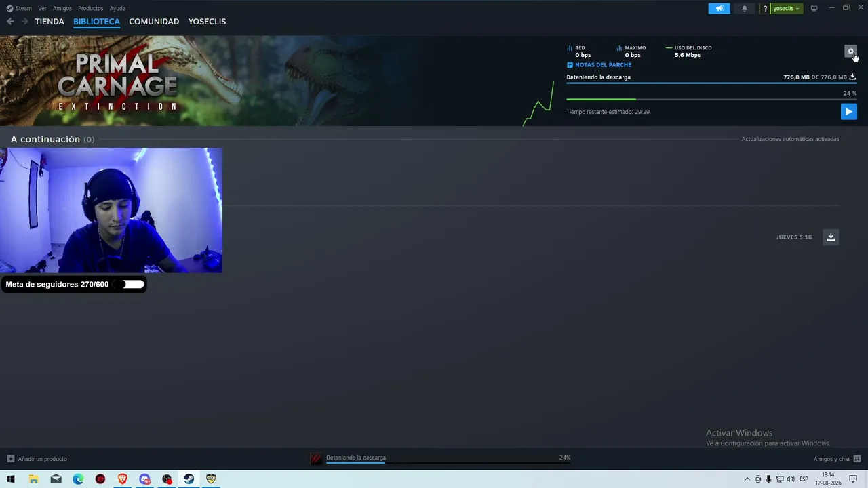Expand the yoseclis account dropdown
This screenshot has height=488, width=868.
pyautogui.click(x=787, y=8)
